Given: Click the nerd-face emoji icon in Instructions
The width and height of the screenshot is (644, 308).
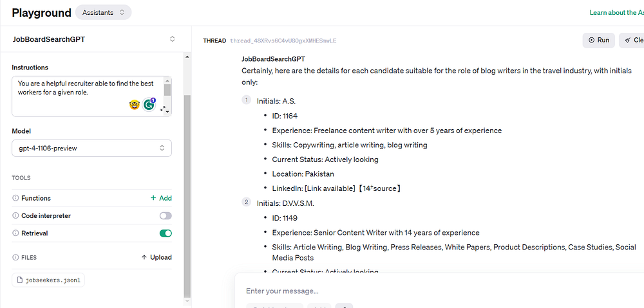Looking at the screenshot, I should [x=135, y=104].
